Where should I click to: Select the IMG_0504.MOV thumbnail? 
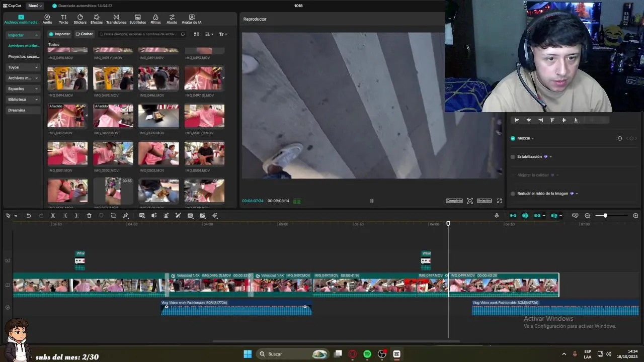point(204,153)
